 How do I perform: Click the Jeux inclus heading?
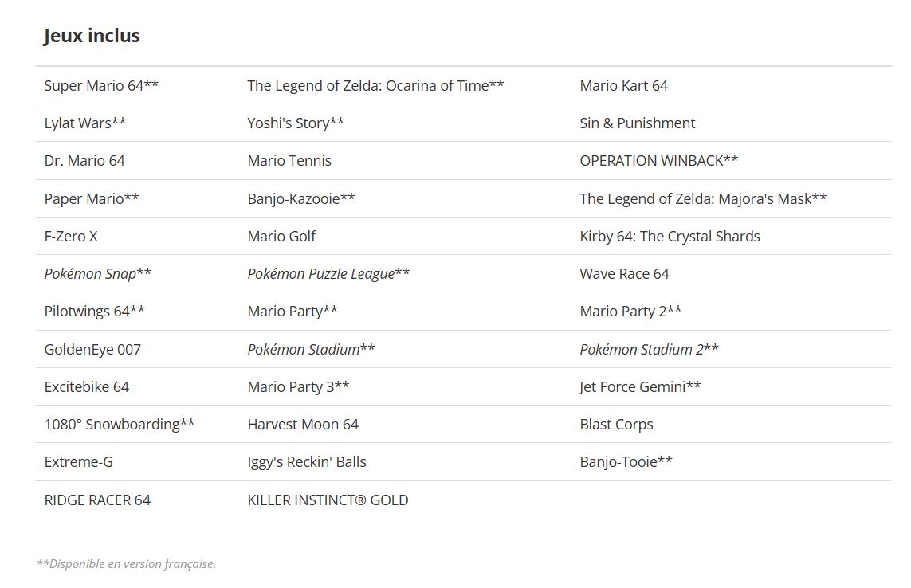pyautogui.click(x=92, y=36)
